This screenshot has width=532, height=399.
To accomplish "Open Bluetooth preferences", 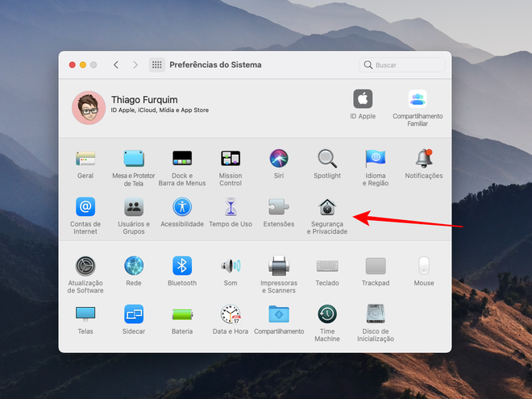I will 182,266.
